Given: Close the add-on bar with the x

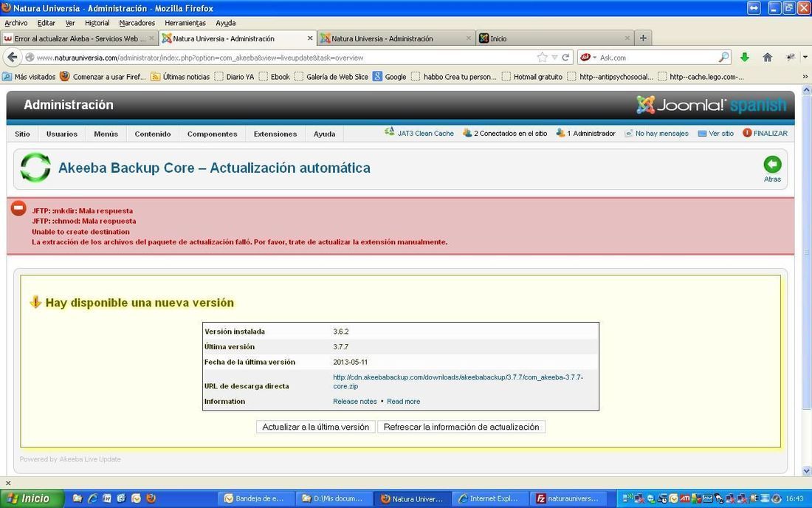Looking at the screenshot, I should coord(8,483).
